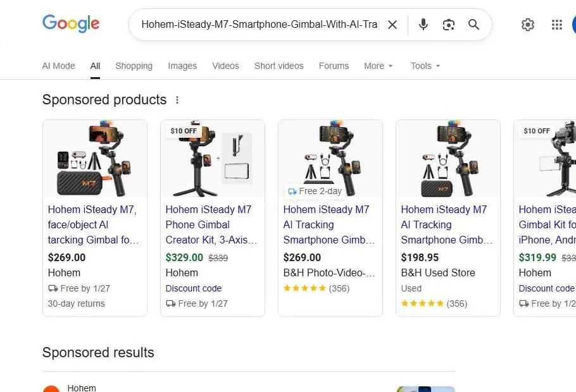Click your Google account profile avatar

573,25
